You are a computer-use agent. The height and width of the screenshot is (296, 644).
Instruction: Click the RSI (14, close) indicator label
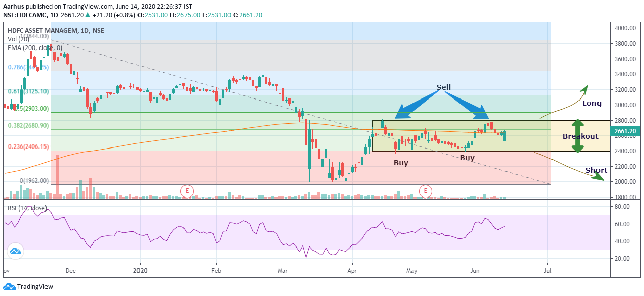tap(27, 208)
